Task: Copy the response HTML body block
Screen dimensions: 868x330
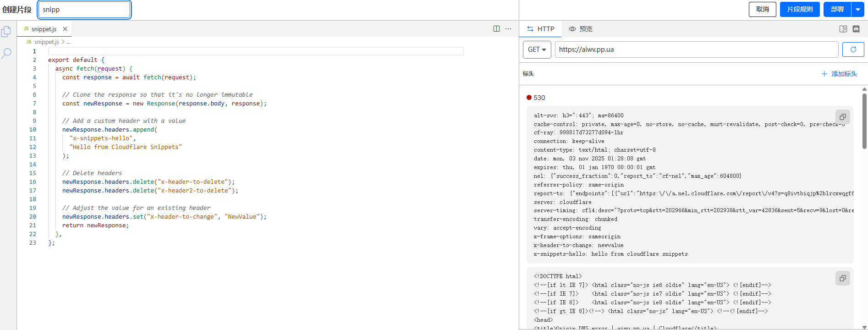Action: pos(842,278)
